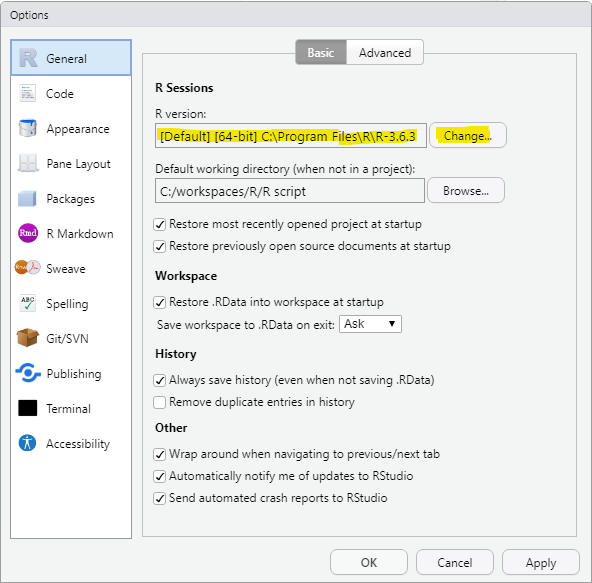Click the default working directory field

click(290, 191)
